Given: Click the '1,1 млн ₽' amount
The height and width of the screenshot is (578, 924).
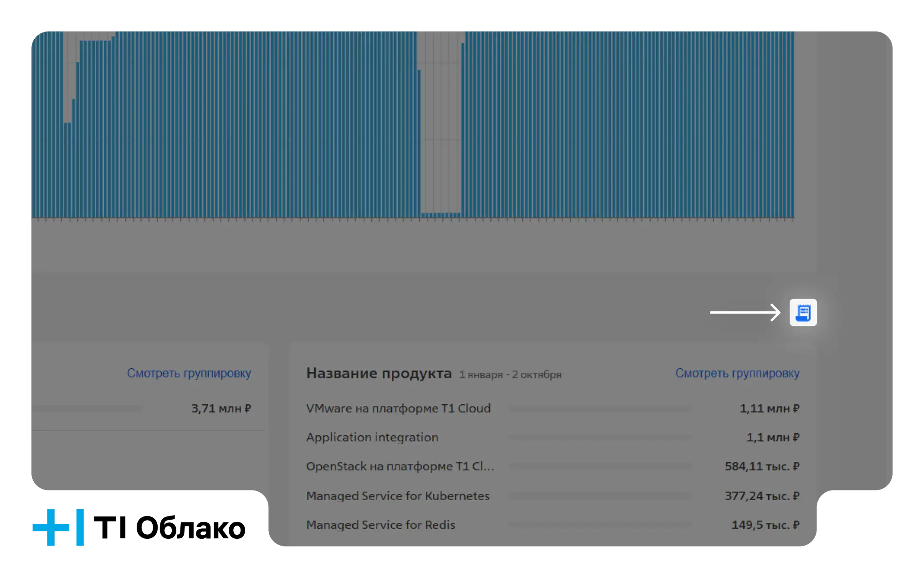Looking at the screenshot, I should [773, 438].
